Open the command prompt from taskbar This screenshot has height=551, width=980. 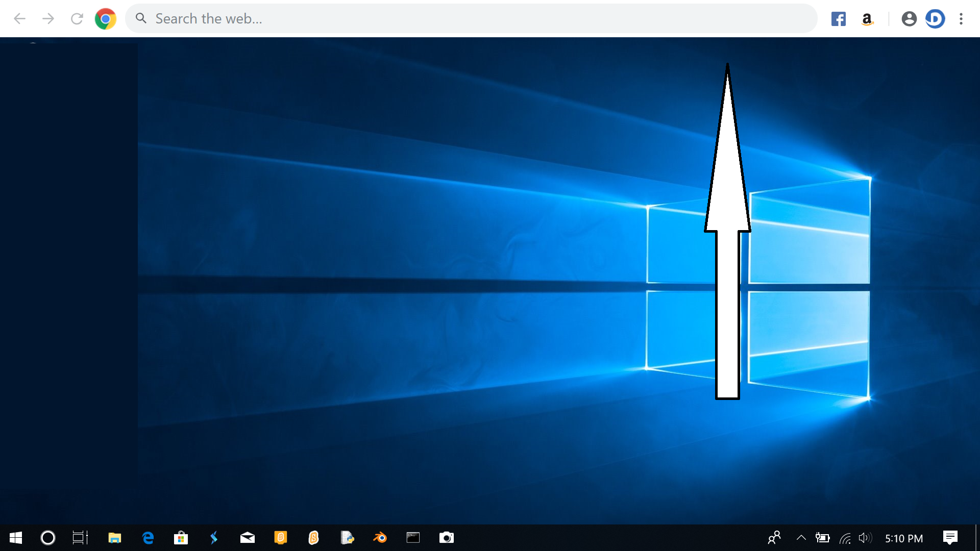pos(413,538)
